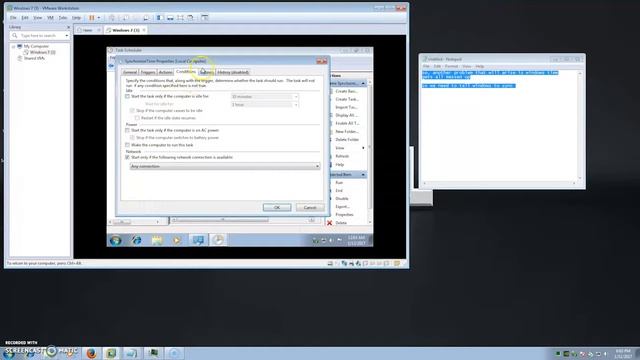Click the Notepad vertical scrollbar

click(x=580, y=125)
